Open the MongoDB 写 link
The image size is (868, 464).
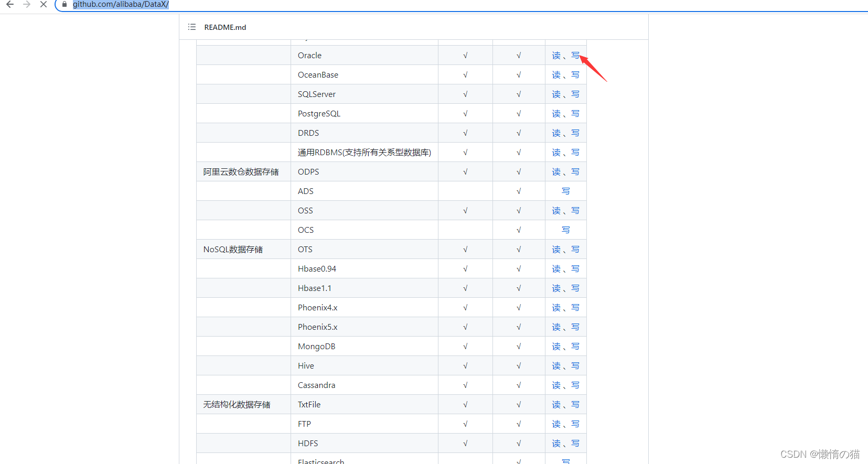coord(575,347)
